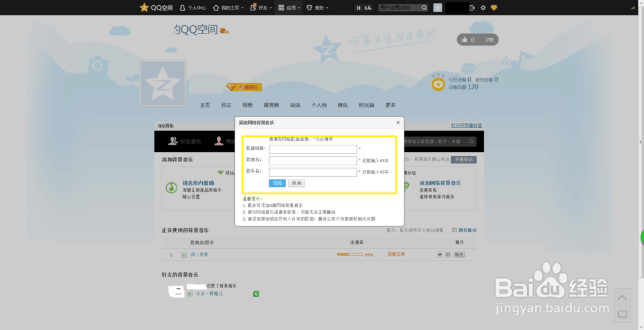Play friend's song 小小 - 容祖儿
The image size is (644, 330).
(189, 294)
